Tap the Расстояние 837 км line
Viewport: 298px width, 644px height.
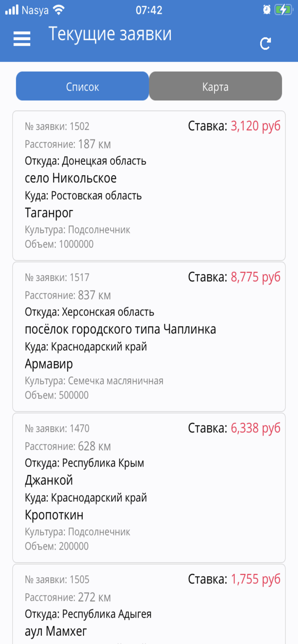[x=69, y=295]
